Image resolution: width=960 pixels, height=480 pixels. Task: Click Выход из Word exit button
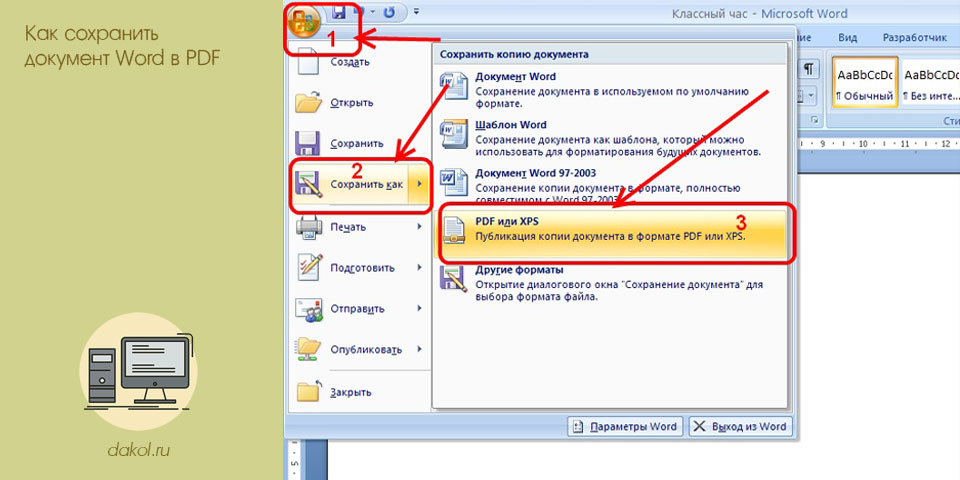pos(741,427)
